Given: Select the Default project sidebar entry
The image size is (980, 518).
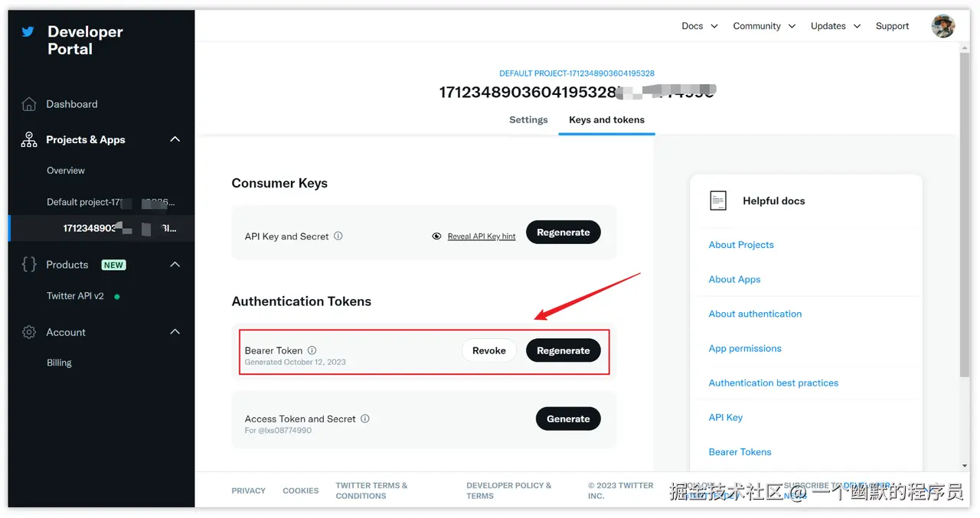Looking at the screenshot, I should [111, 202].
